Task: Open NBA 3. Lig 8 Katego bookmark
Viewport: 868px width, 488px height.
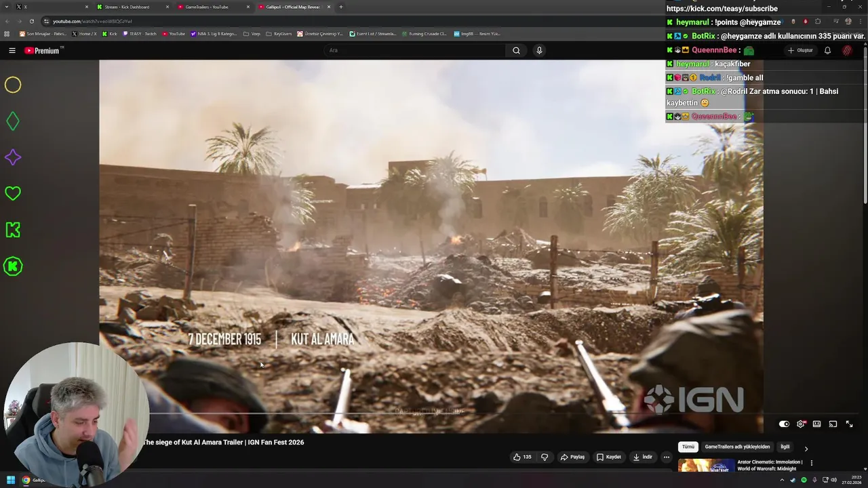Action: pyautogui.click(x=214, y=34)
